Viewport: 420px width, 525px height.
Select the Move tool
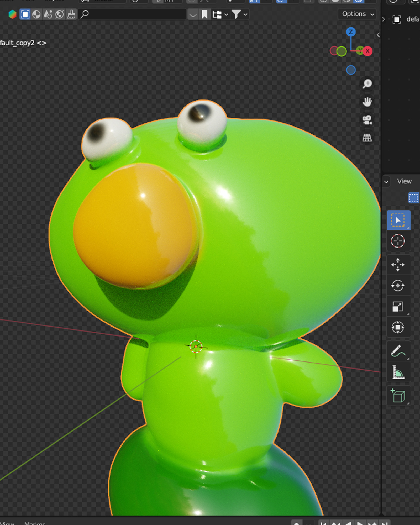[x=398, y=265]
